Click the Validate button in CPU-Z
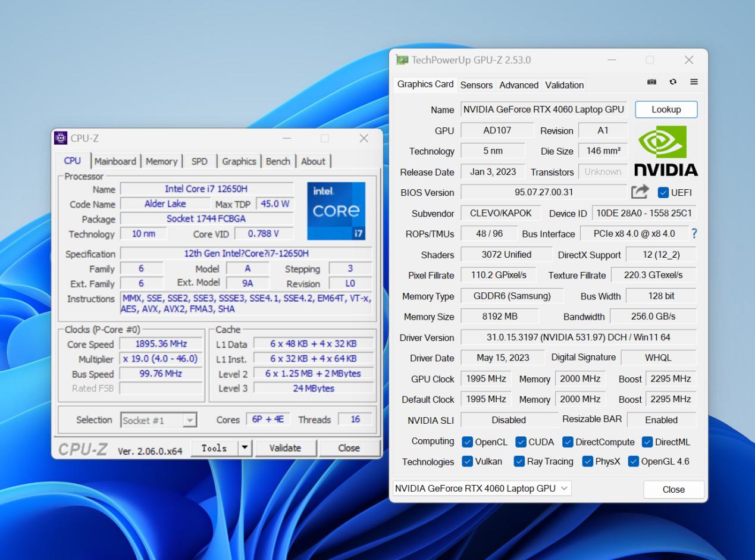 (x=285, y=448)
